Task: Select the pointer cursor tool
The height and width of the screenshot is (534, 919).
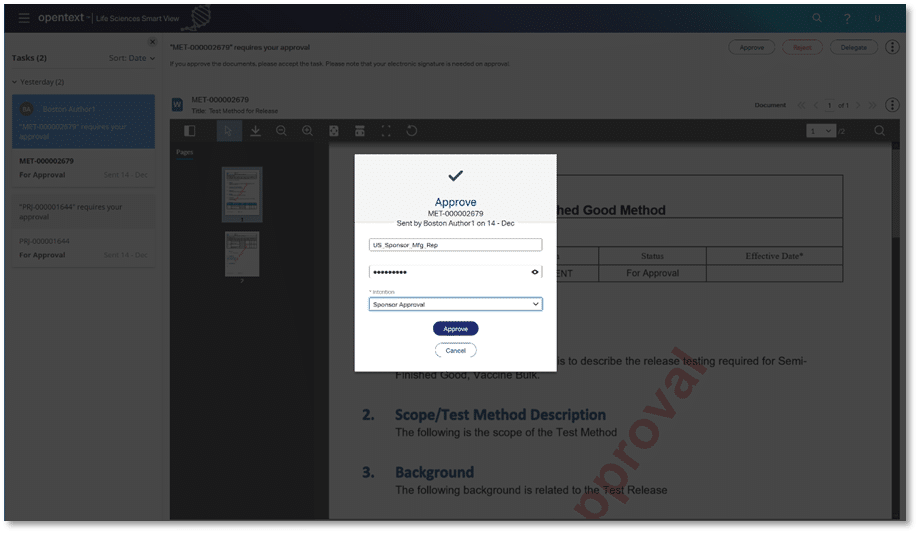Action: click(229, 131)
